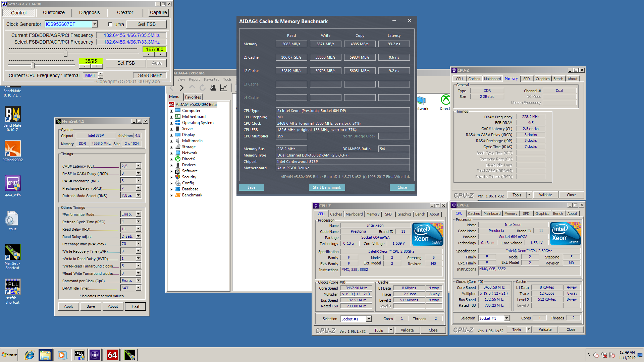Click AIDA64 user report icon
Viewport: 644px width, 362px height.
[x=213, y=88]
